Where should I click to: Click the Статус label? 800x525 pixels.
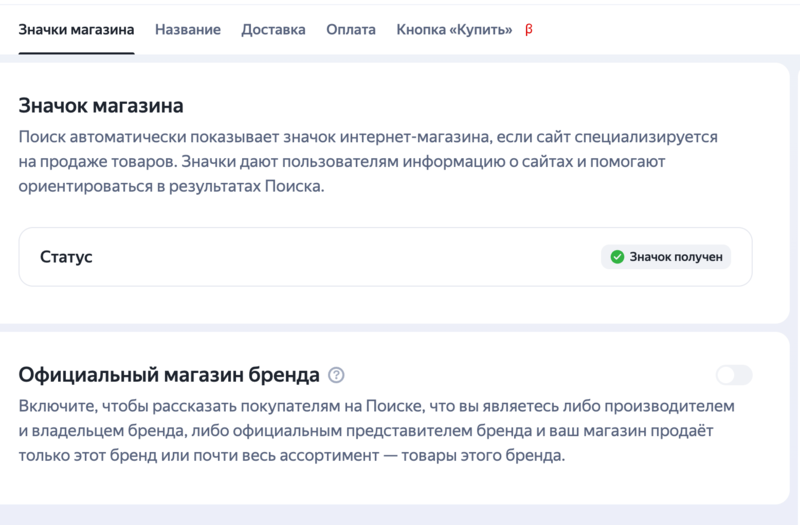66,257
